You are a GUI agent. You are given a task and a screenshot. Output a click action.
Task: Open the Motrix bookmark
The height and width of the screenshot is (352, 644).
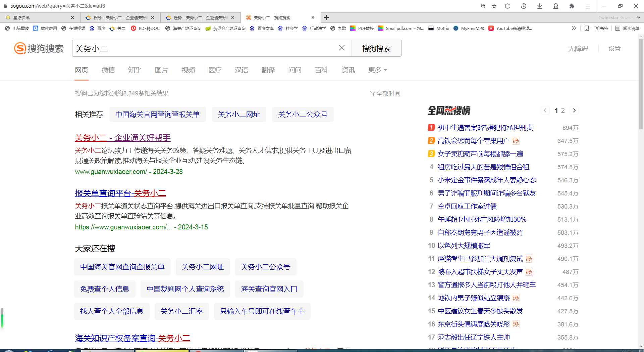(439, 28)
